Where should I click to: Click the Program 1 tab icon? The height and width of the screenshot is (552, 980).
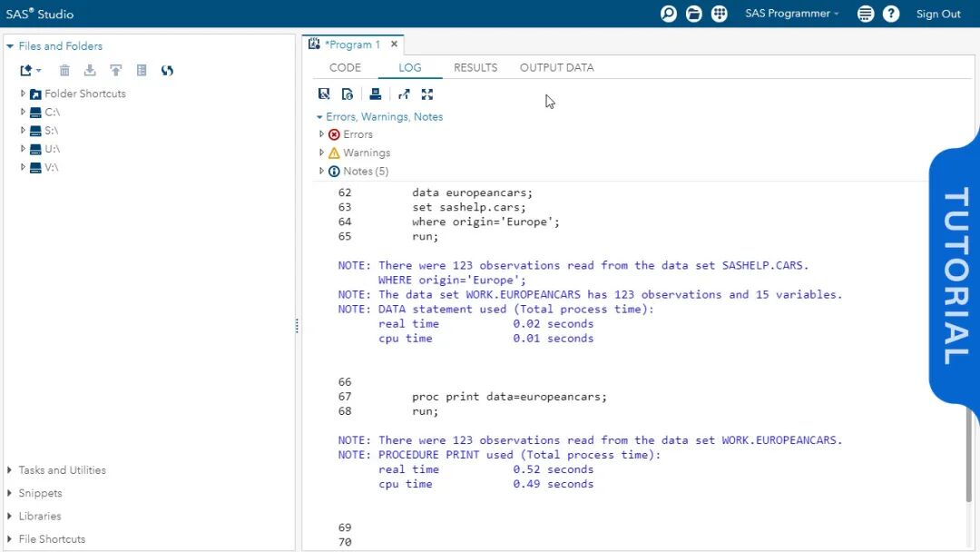314,44
